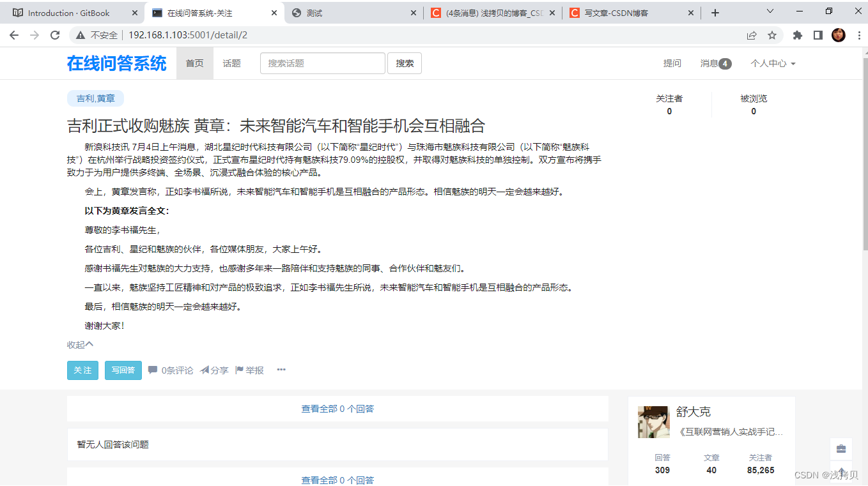The height and width of the screenshot is (486, 868).
Task: Click the 写回答 button
Action: (x=123, y=370)
